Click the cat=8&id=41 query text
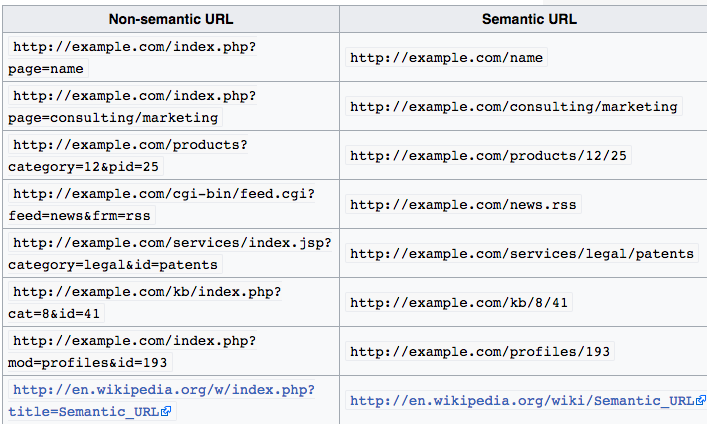 click(x=54, y=314)
